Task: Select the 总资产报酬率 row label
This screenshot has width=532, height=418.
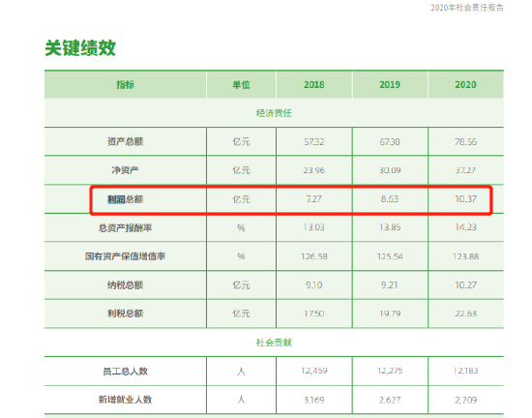Action: point(125,227)
